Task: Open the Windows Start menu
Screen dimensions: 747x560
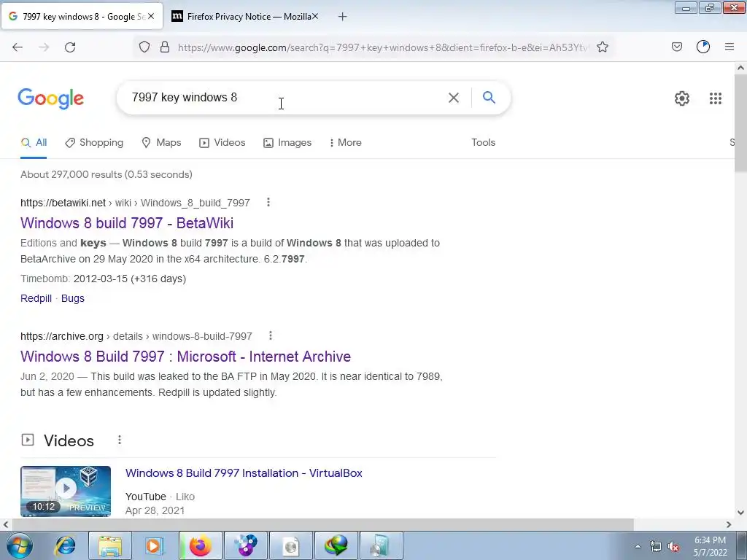Action: point(20,545)
